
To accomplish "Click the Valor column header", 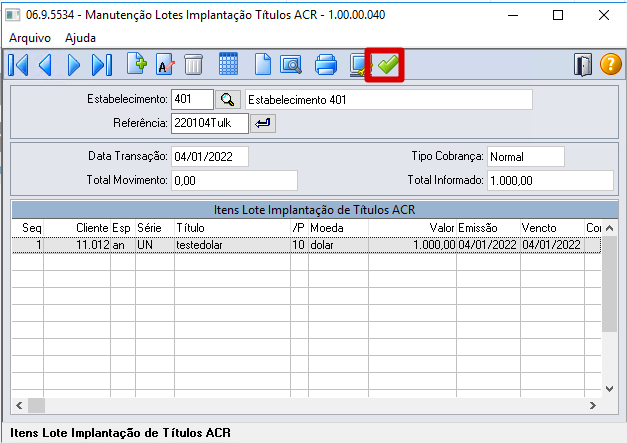I will (412, 228).
